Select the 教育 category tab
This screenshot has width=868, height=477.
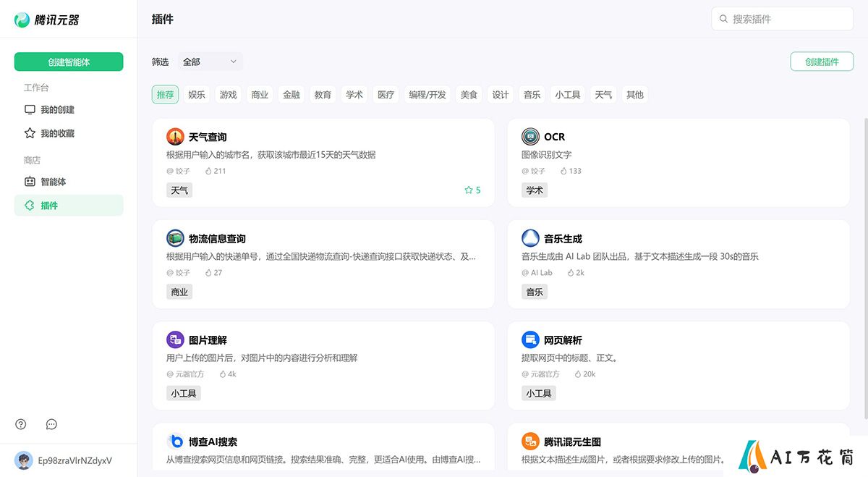(323, 95)
